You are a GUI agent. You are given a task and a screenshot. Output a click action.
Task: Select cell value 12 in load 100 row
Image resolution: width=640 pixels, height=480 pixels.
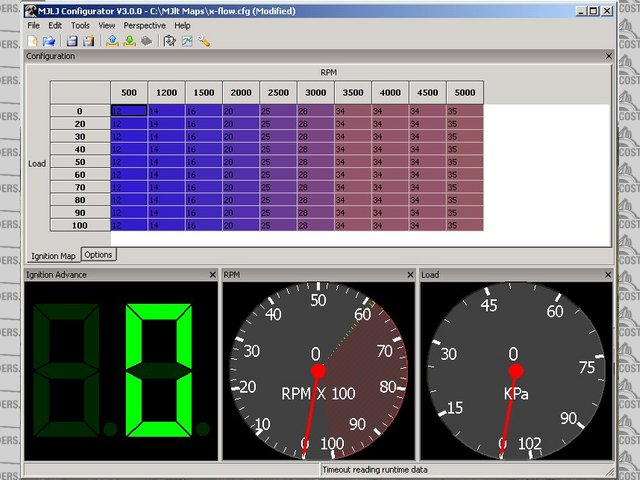129,225
